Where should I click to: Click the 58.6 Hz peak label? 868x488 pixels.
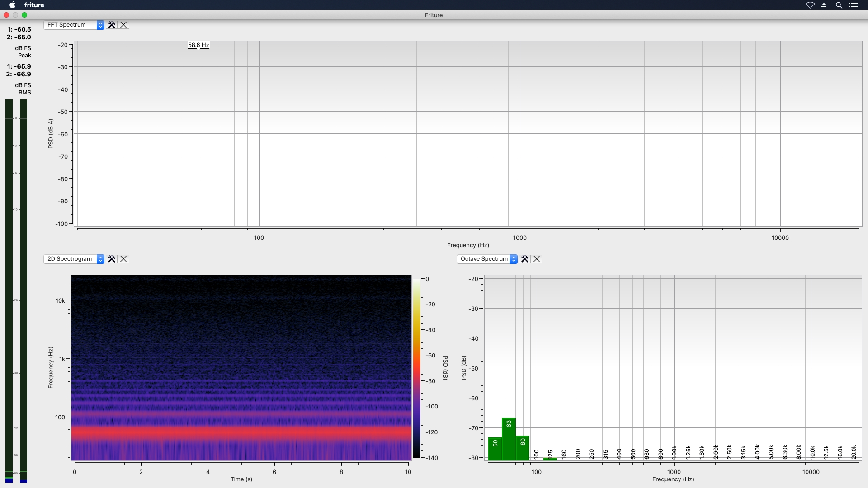(198, 45)
